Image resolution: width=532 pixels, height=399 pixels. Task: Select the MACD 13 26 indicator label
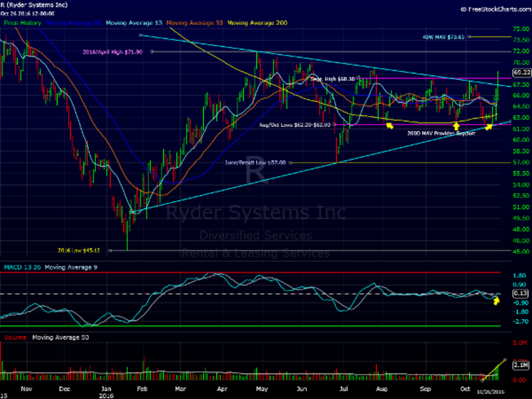(23, 267)
